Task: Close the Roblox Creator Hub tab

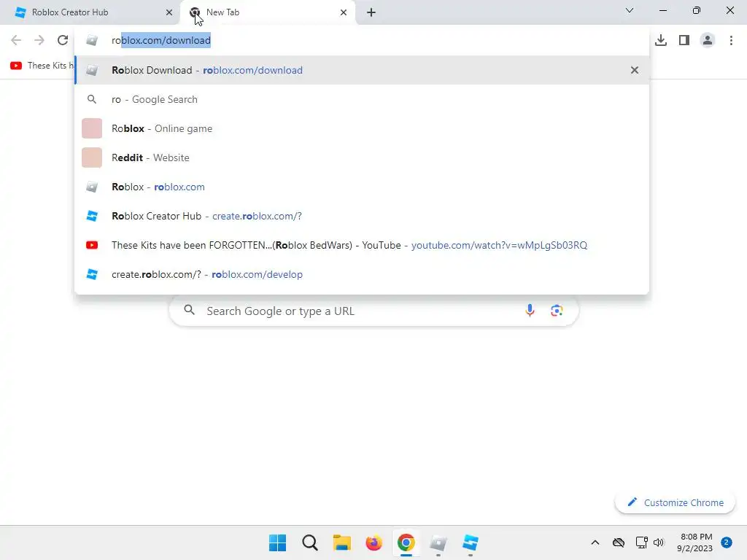Action: tap(169, 12)
